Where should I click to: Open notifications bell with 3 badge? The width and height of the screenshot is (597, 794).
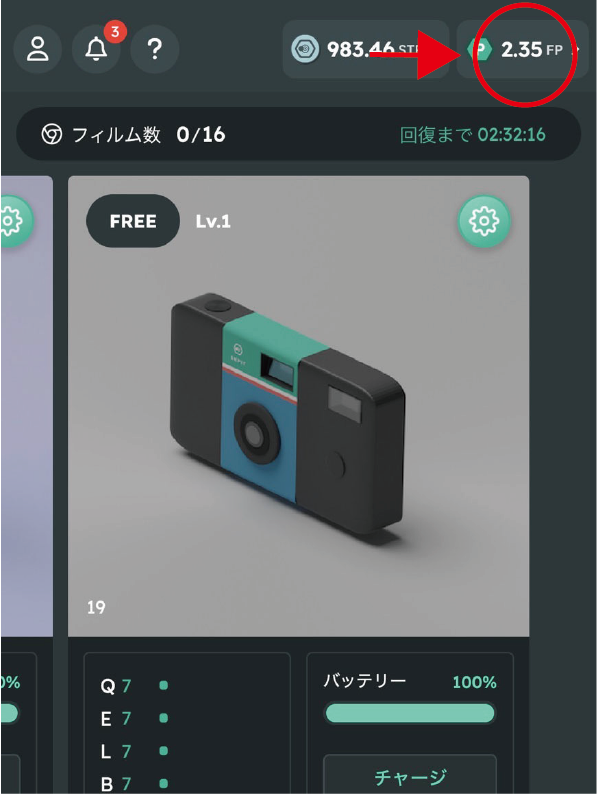(x=96, y=49)
